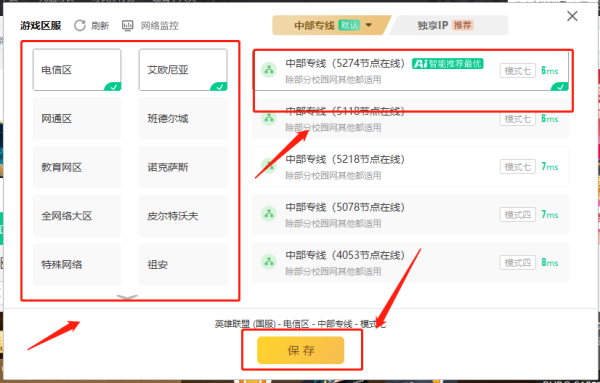Click the 网络监控 label
The width and height of the screenshot is (600, 383).
click(159, 26)
